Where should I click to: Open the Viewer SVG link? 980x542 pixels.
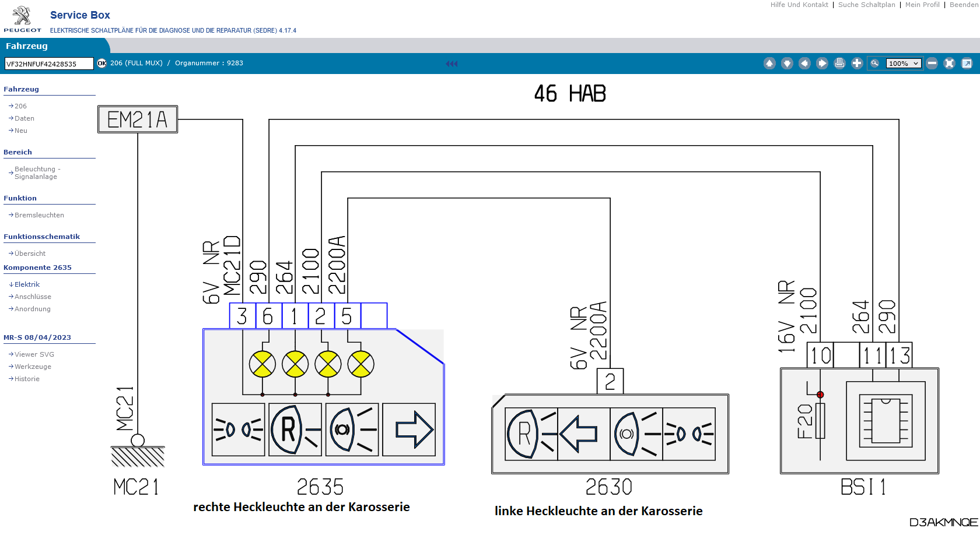[x=34, y=354]
